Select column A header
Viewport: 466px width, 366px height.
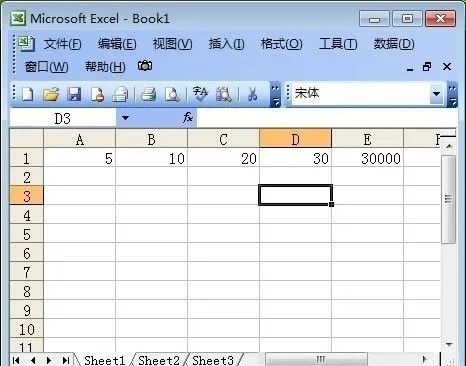pos(80,139)
